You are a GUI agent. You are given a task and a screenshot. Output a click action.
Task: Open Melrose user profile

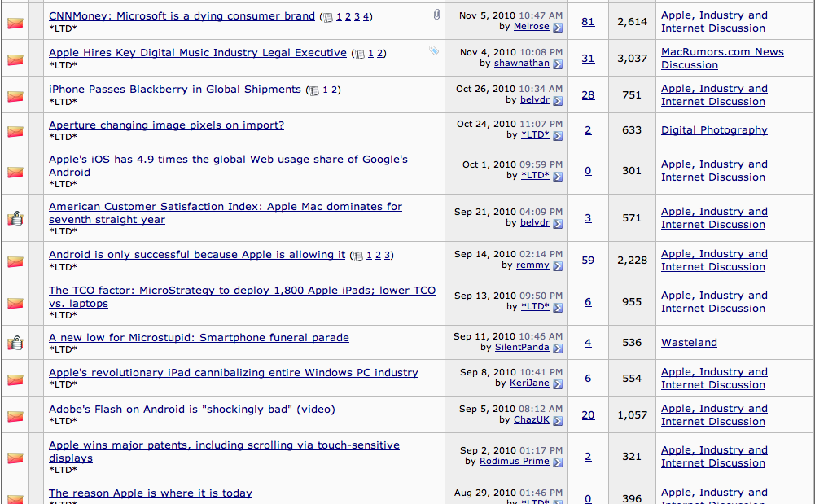tap(531, 27)
